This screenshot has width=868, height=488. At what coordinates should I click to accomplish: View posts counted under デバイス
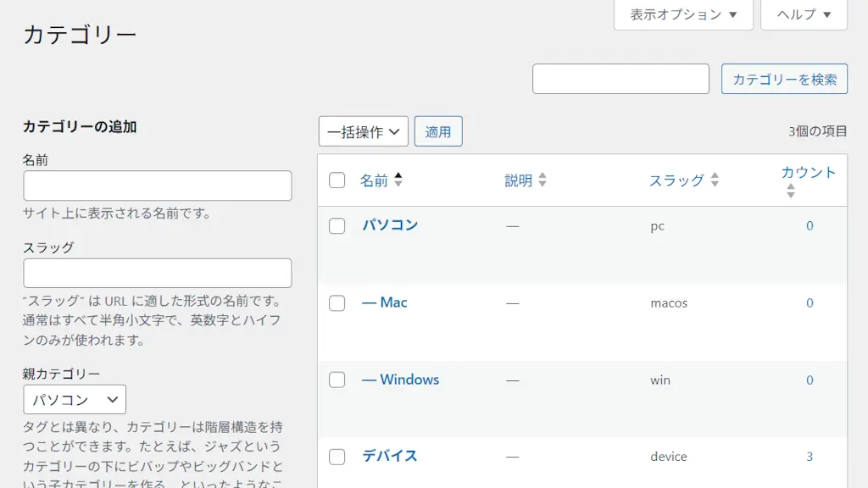[810, 456]
